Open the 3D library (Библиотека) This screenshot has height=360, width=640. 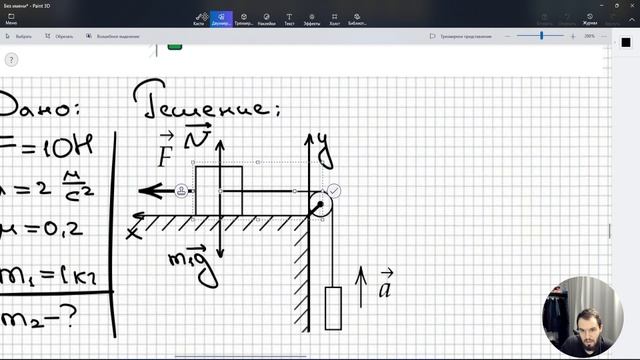357,19
